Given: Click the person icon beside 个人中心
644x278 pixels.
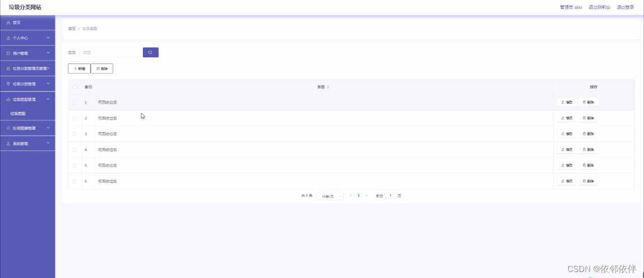Looking at the screenshot, I should 8,38.
